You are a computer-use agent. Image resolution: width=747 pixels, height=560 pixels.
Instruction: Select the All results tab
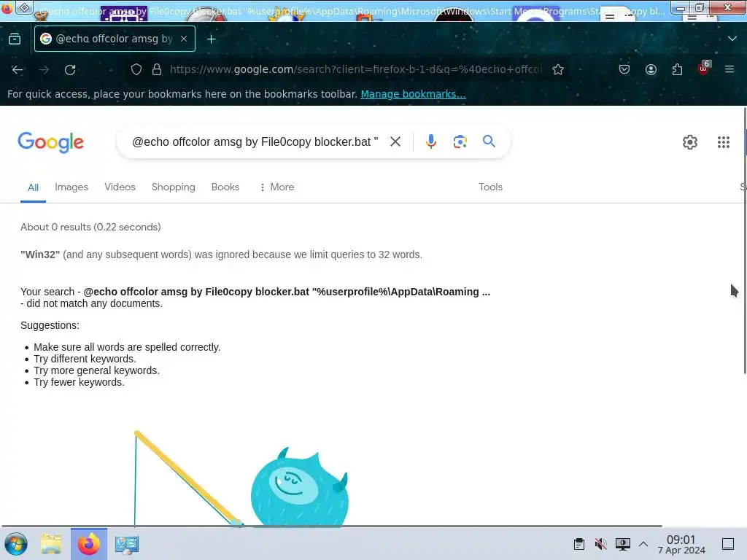pyautogui.click(x=33, y=187)
